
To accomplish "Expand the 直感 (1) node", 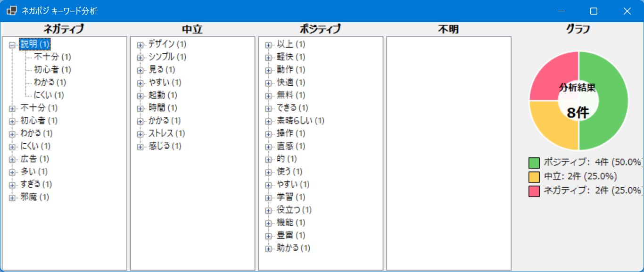I will pyautogui.click(x=268, y=147).
